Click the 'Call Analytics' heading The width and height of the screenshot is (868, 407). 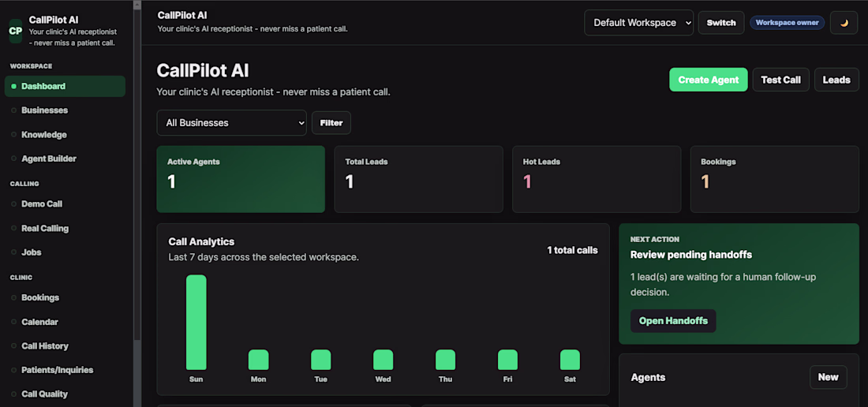201,241
